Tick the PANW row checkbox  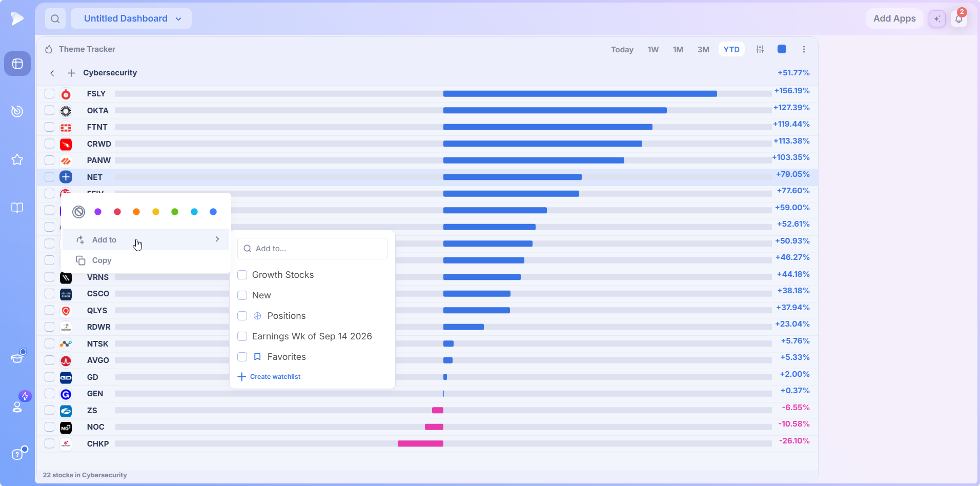49,160
